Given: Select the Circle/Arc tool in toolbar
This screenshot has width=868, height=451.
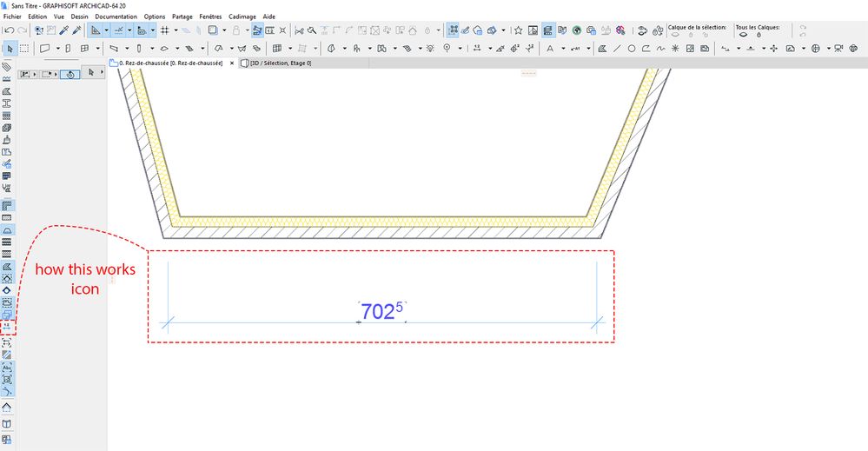Looking at the screenshot, I should coord(631,49).
